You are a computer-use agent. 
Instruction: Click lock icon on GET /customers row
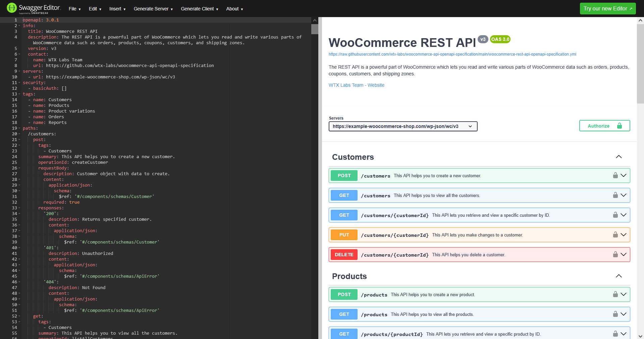[x=615, y=195]
